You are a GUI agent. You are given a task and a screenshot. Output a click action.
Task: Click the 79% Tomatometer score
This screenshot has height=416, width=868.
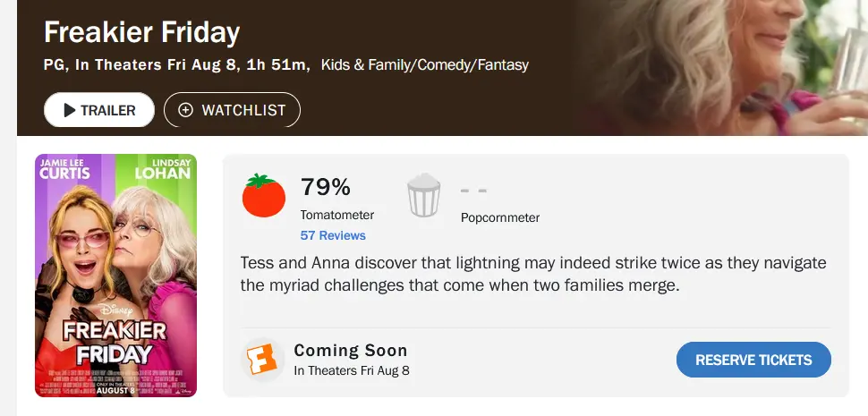(x=326, y=187)
